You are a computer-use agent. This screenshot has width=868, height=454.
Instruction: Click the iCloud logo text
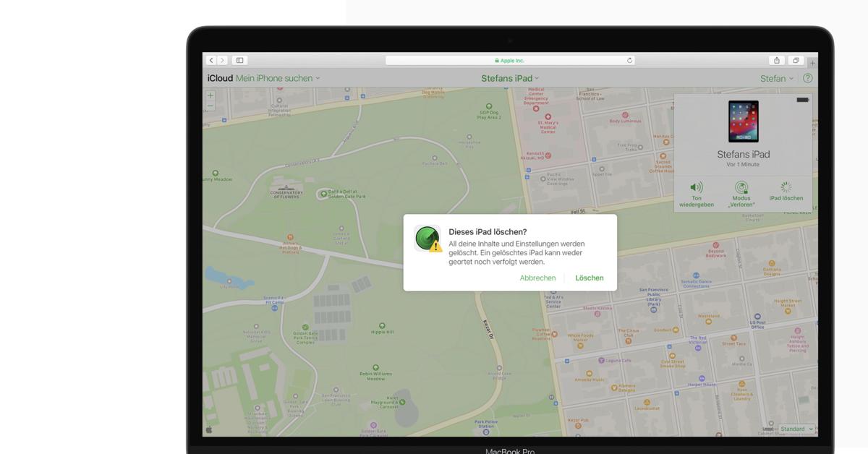(220, 78)
